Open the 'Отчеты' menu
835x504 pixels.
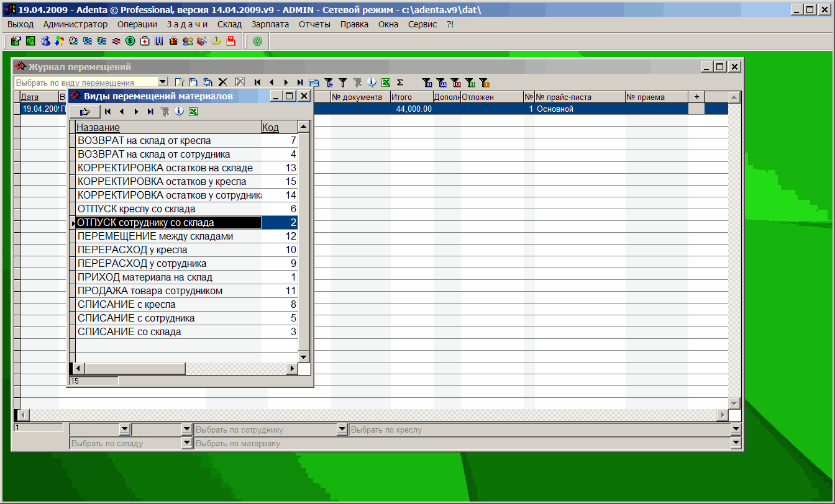point(314,24)
